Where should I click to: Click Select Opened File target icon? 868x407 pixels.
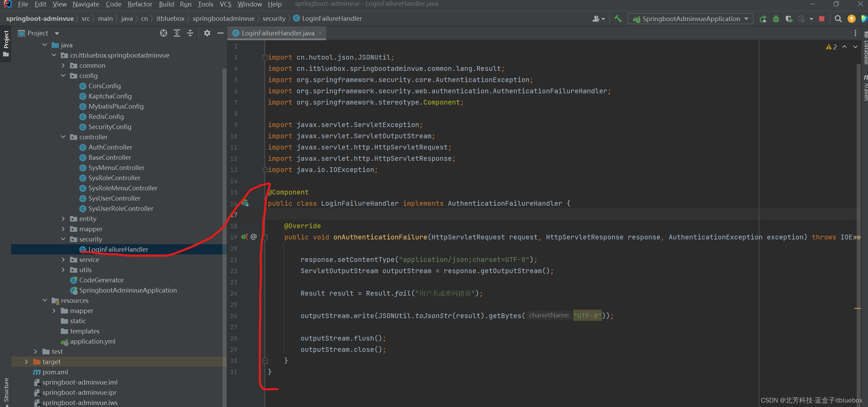(x=164, y=33)
